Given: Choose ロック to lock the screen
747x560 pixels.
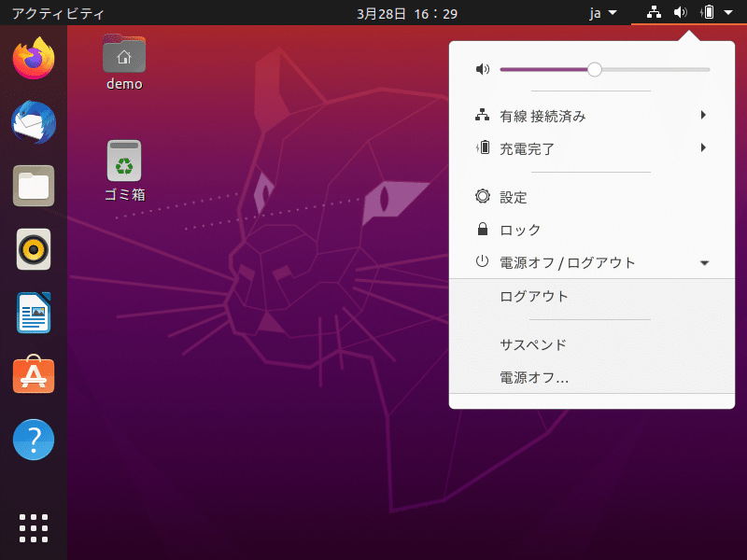Looking at the screenshot, I should (592, 230).
